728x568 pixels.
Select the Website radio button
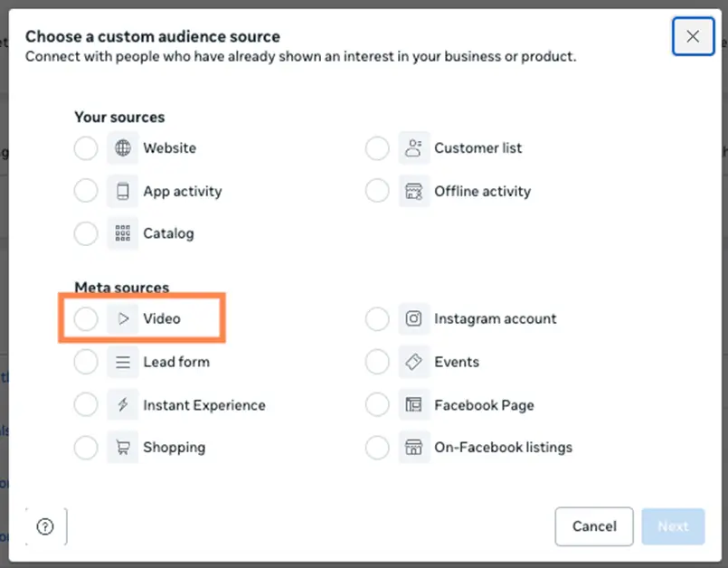pyautogui.click(x=86, y=147)
